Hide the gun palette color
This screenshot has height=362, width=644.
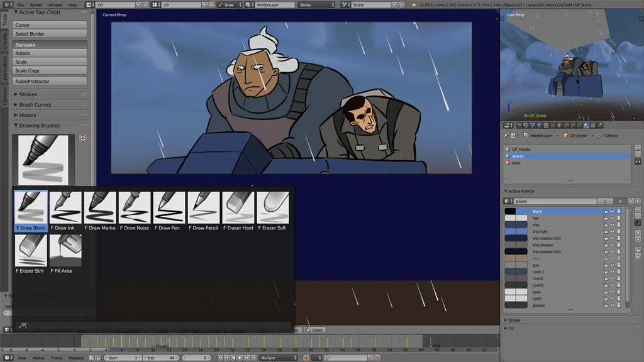pyautogui.click(x=612, y=265)
